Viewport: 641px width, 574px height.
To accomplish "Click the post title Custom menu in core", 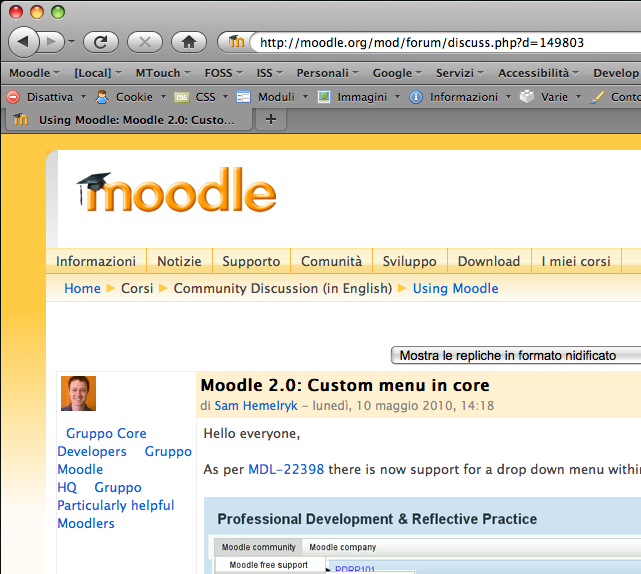I will click(345, 385).
